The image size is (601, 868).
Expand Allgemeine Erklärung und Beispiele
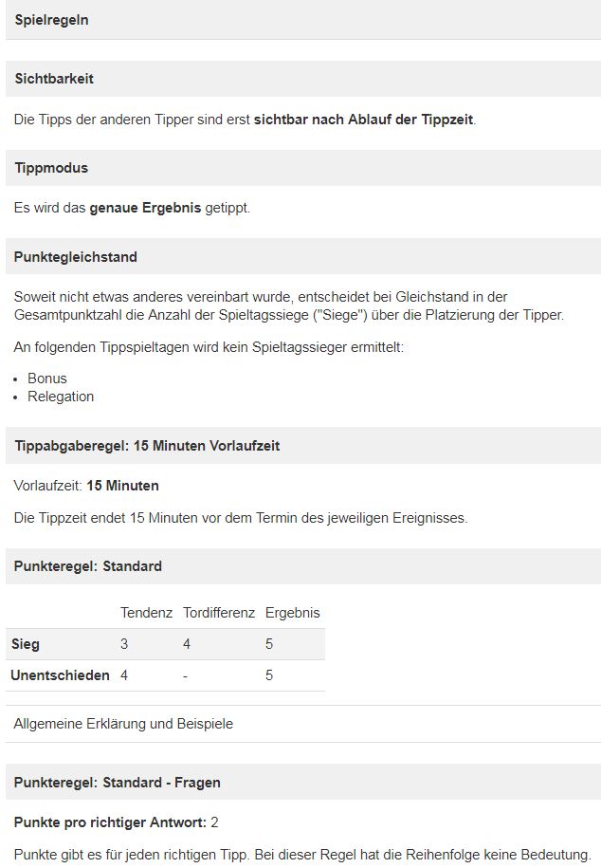click(123, 724)
